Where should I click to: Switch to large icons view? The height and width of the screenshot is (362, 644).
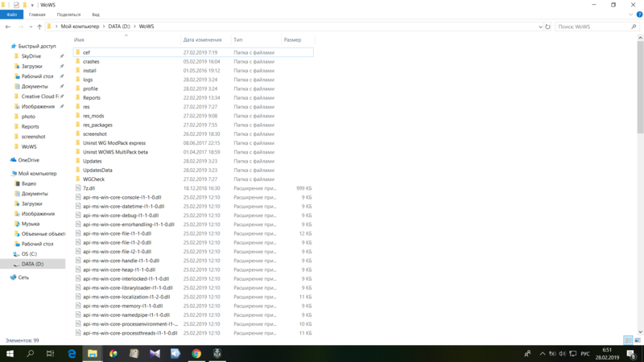638,340
